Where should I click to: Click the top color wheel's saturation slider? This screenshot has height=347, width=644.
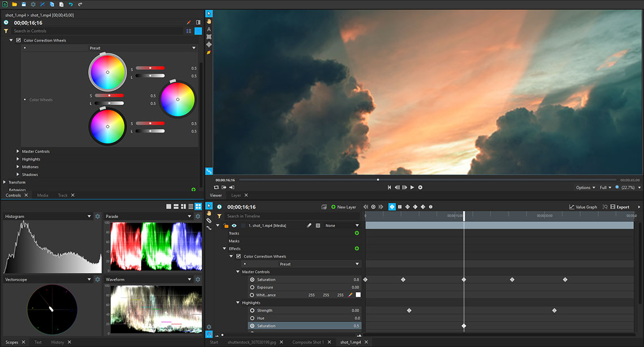point(150,68)
